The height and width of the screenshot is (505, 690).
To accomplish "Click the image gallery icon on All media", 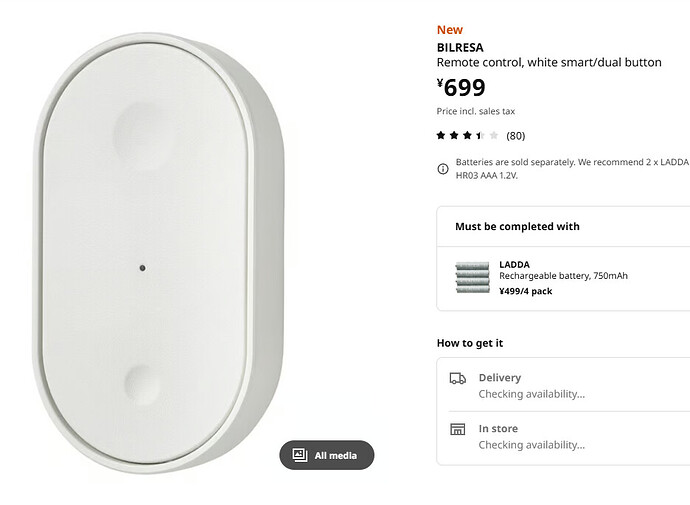I will pos(299,455).
